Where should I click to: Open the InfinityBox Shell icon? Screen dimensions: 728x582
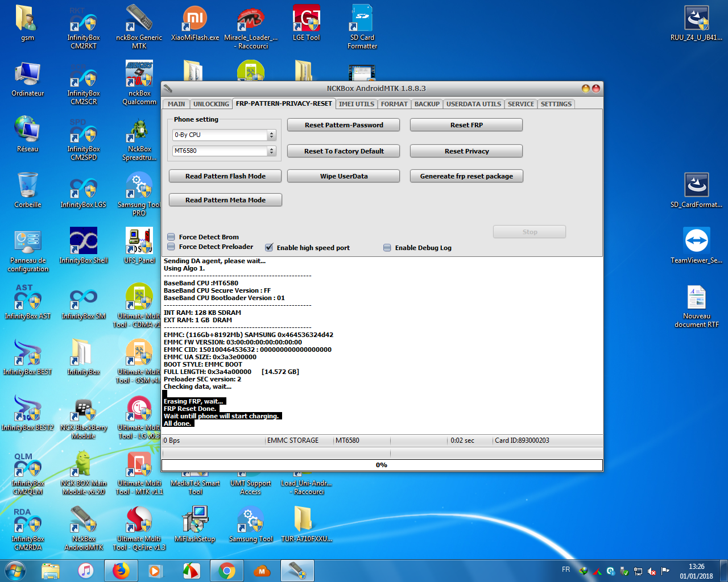[84, 246]
